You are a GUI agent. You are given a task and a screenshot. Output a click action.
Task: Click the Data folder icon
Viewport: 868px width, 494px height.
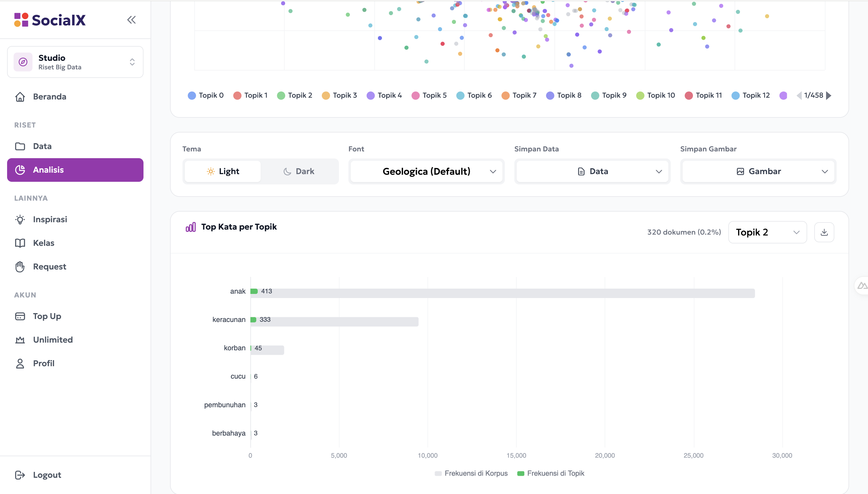20,146
